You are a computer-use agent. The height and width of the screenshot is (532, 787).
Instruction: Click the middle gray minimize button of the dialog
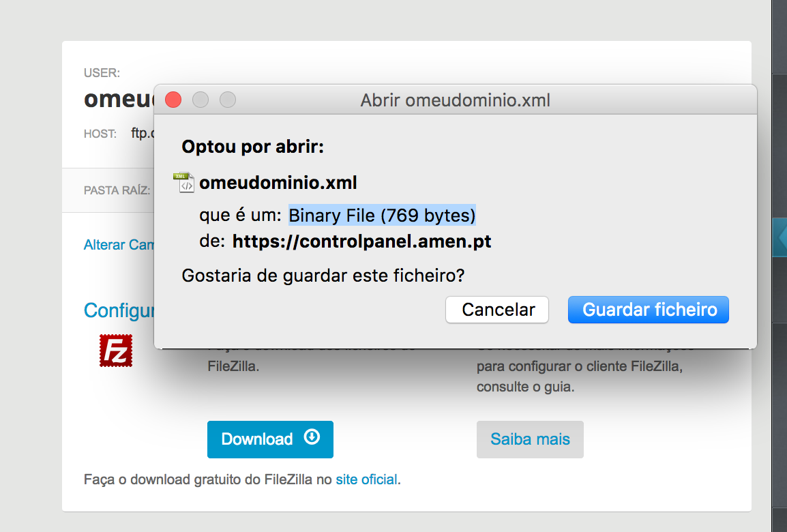(x=201, y=100)
